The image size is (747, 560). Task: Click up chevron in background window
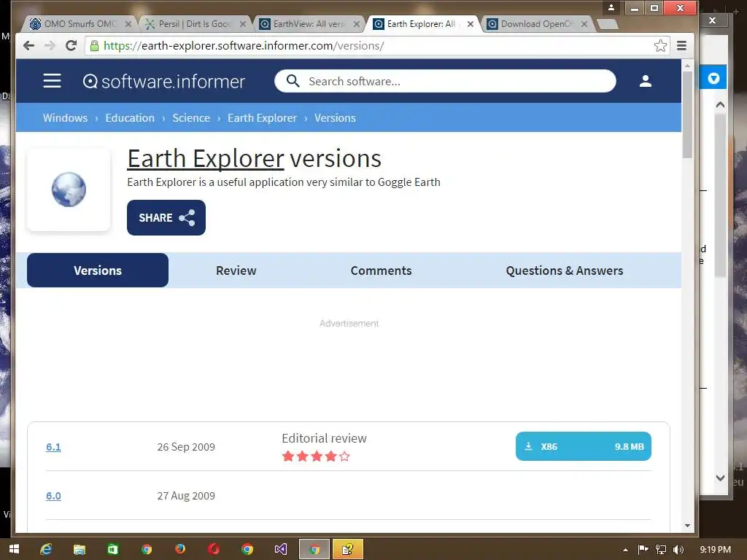(x=720, y=104)
